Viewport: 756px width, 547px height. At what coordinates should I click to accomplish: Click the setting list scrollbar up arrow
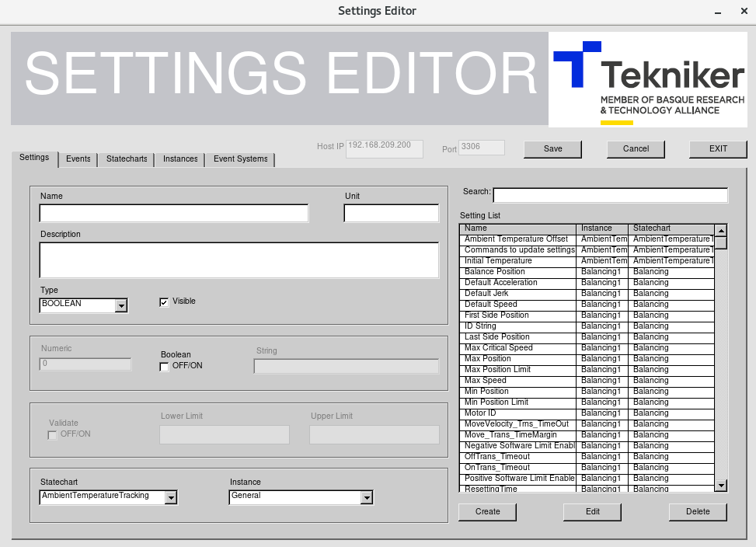tap(721, 230)
